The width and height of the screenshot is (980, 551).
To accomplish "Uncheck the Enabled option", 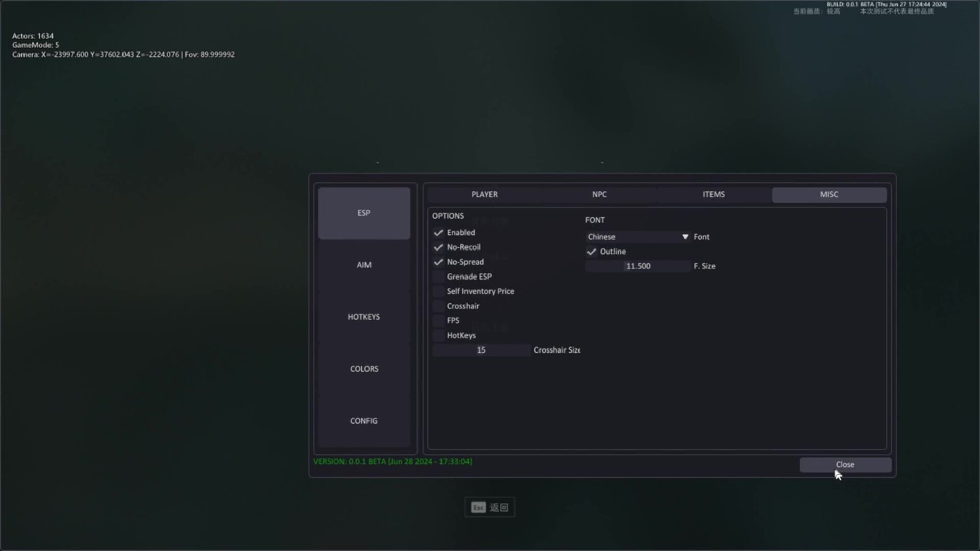I will click(x=438, y=232).
